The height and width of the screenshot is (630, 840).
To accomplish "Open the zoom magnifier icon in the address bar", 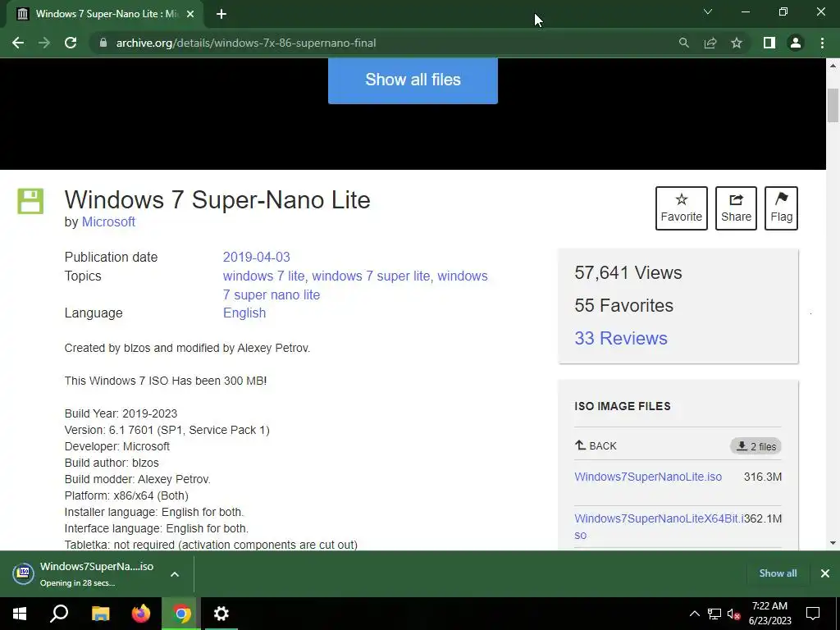I will coord(683,43).
